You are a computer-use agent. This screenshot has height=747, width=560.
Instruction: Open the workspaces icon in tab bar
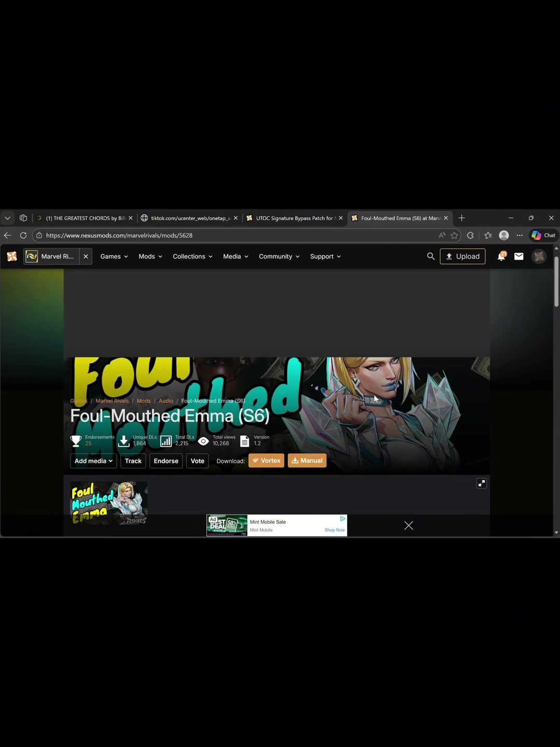click(x=23, y=218)
